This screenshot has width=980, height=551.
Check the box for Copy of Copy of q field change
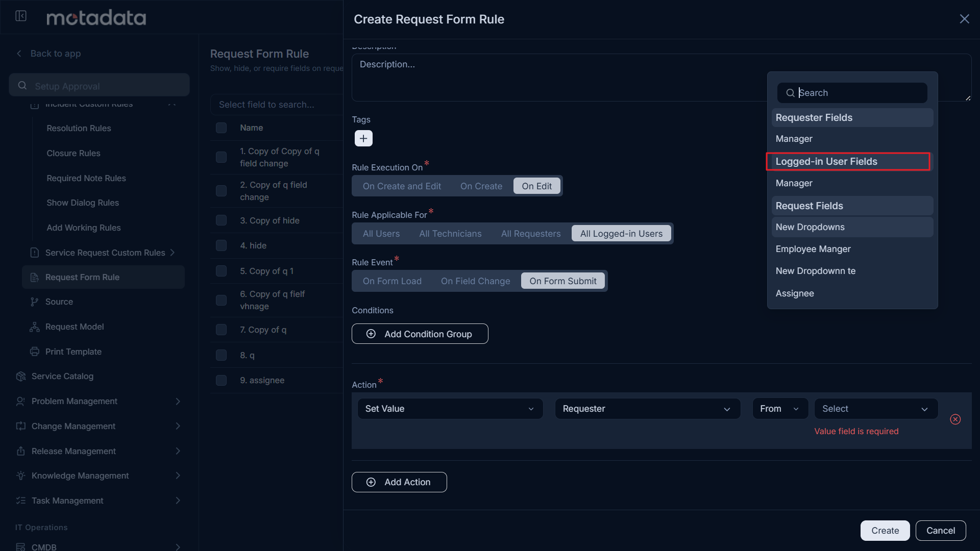pos(221,157)
